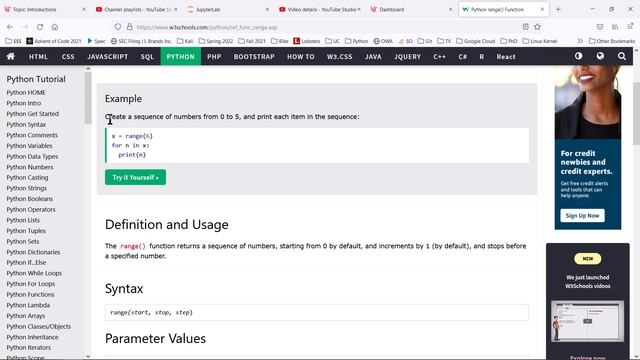Open the OWA bookmark
The height and width of the screenshot is (360, 640).
point(383,41)
